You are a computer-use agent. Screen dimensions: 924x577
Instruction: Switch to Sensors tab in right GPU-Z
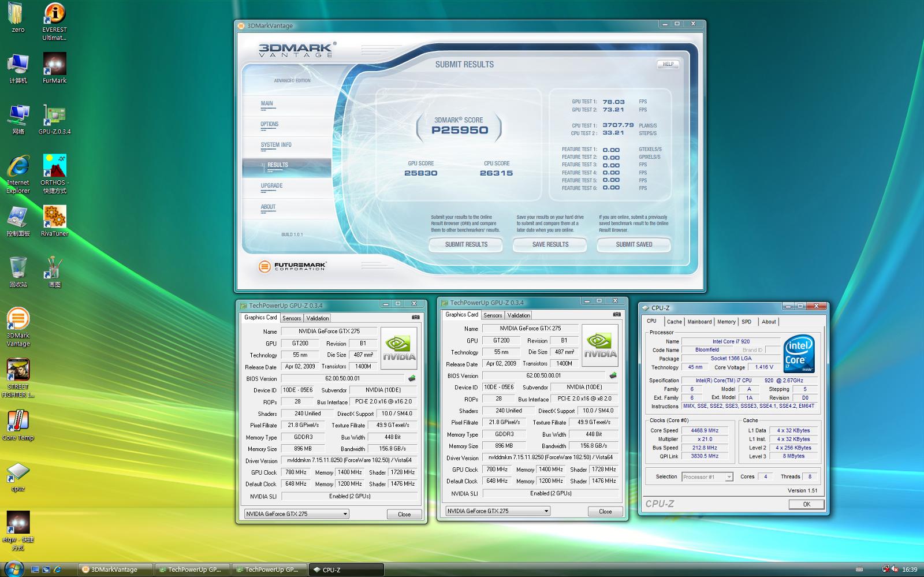[x=492, y=315]
